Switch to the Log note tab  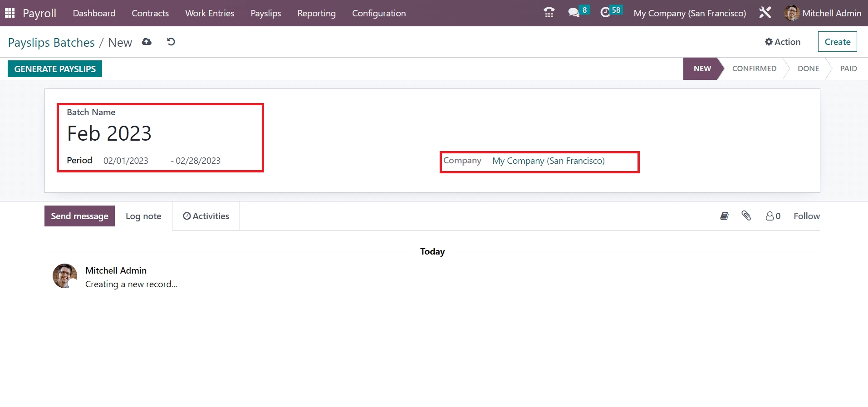(143, 216)
